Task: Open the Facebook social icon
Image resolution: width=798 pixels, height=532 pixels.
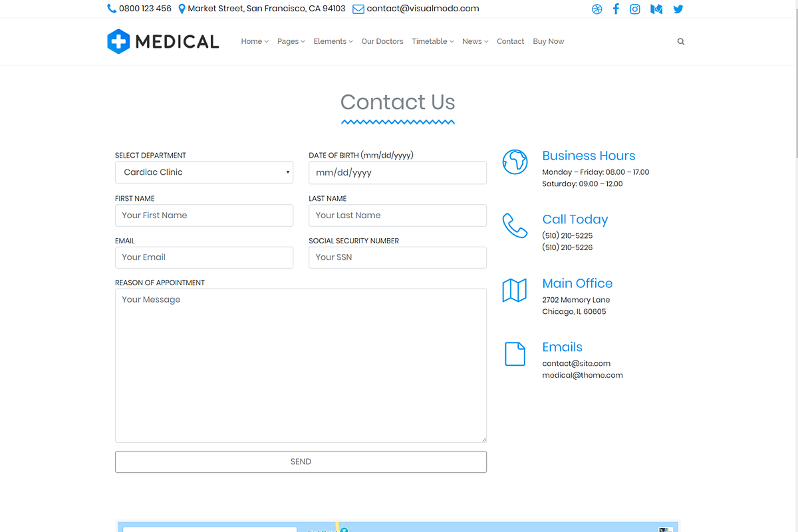Action: pos(616,9)
